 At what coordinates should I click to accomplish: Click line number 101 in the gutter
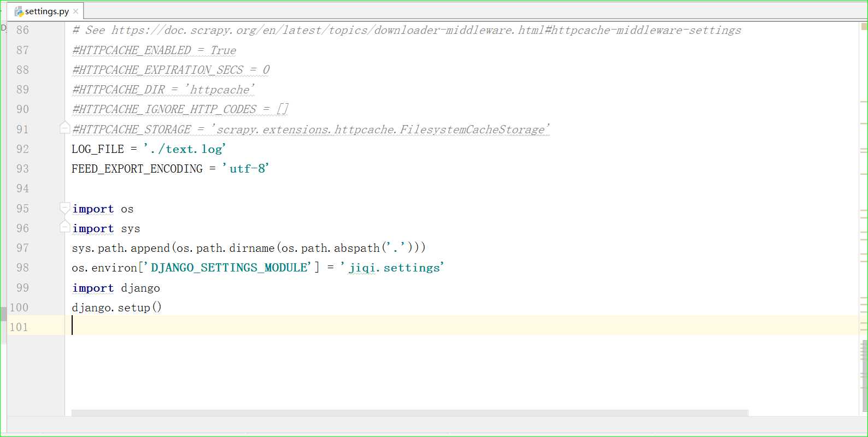point(19,327)
